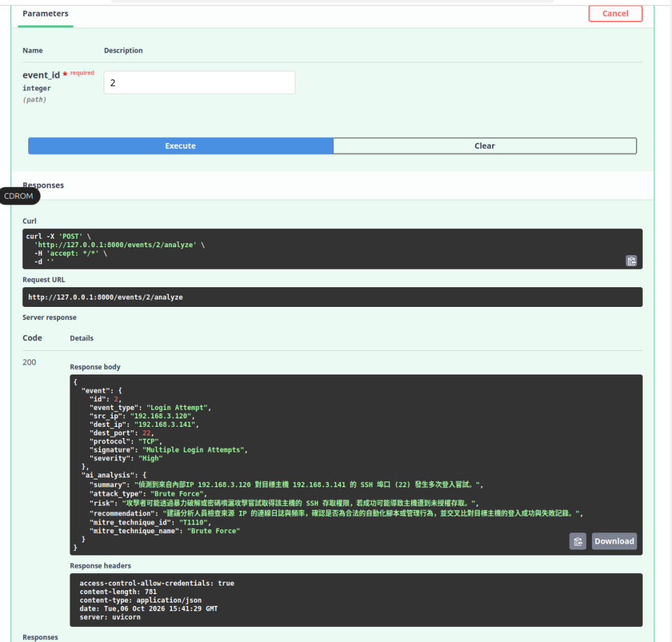This screenshot has height=642, width=672.
Task: Copy the response body to clipboard
Action: (577, 542)
